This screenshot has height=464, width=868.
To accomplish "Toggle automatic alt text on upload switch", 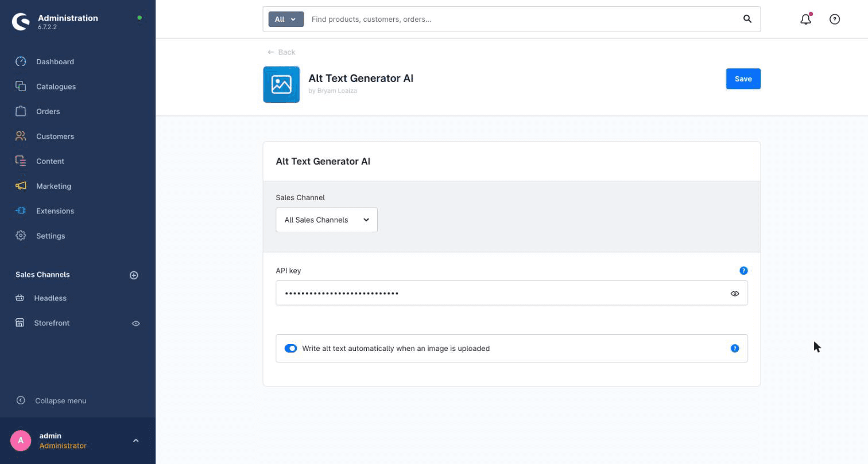I will 290,349.
